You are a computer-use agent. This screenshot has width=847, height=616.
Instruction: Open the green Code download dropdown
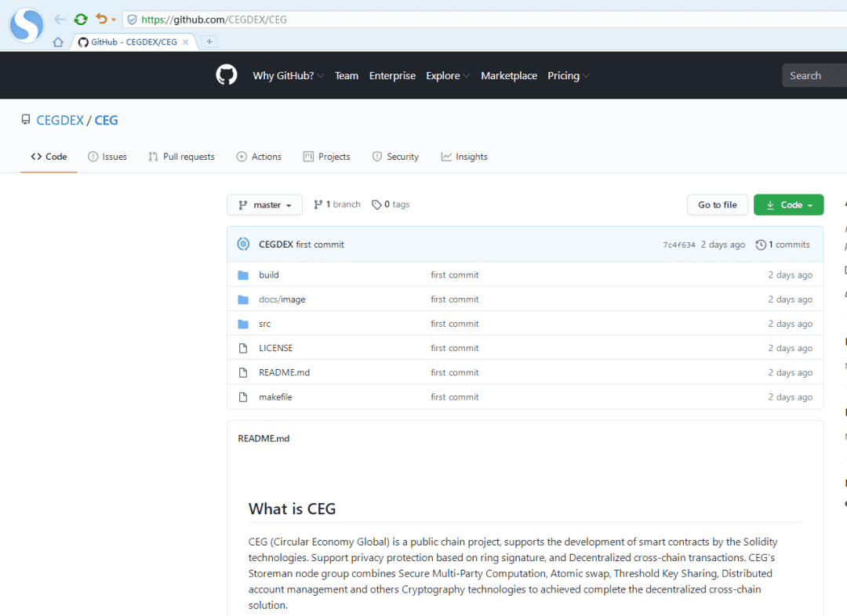[789, 205]
